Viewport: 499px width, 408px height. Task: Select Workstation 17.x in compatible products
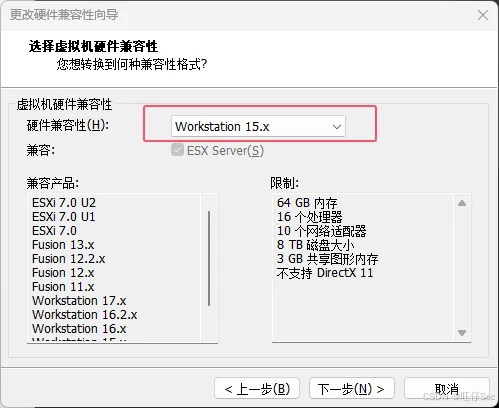tap(79, 301)
